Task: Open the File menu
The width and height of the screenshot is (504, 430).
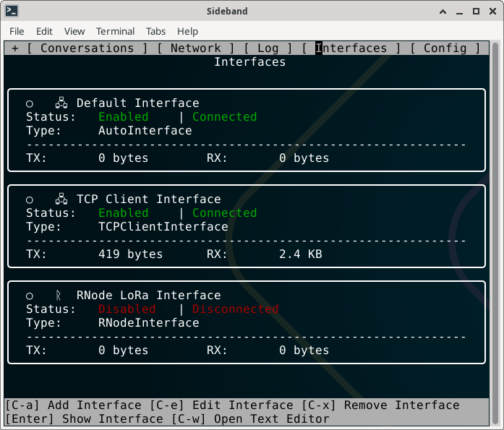Action: pyautogui.click(x=17, y=31)
